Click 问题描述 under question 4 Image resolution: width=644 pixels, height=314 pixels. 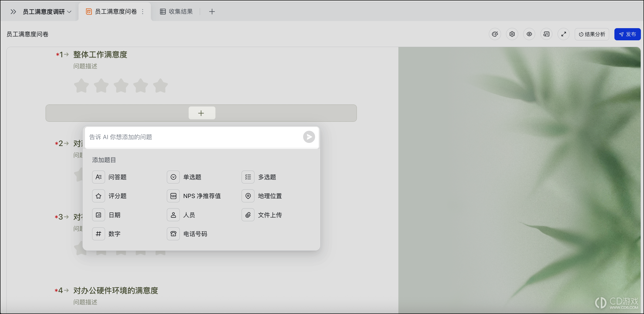85,302
